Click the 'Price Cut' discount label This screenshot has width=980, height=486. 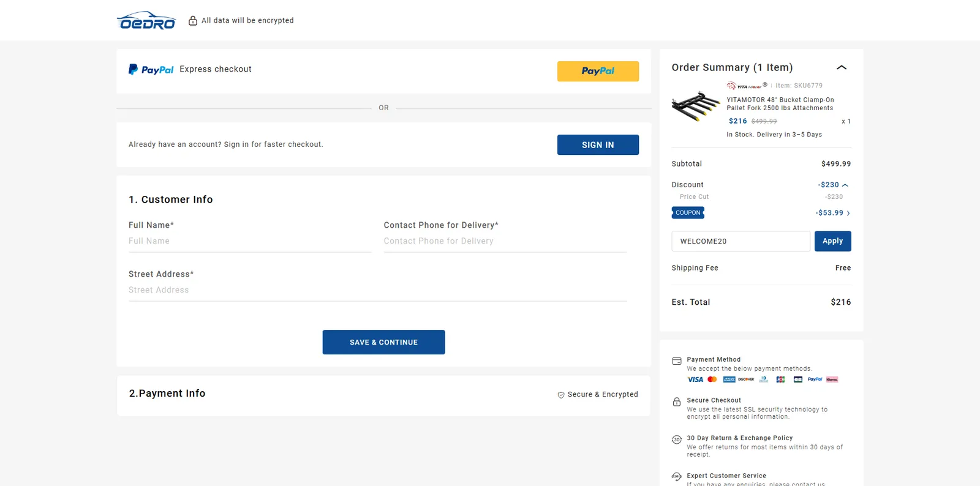(694, 197)
